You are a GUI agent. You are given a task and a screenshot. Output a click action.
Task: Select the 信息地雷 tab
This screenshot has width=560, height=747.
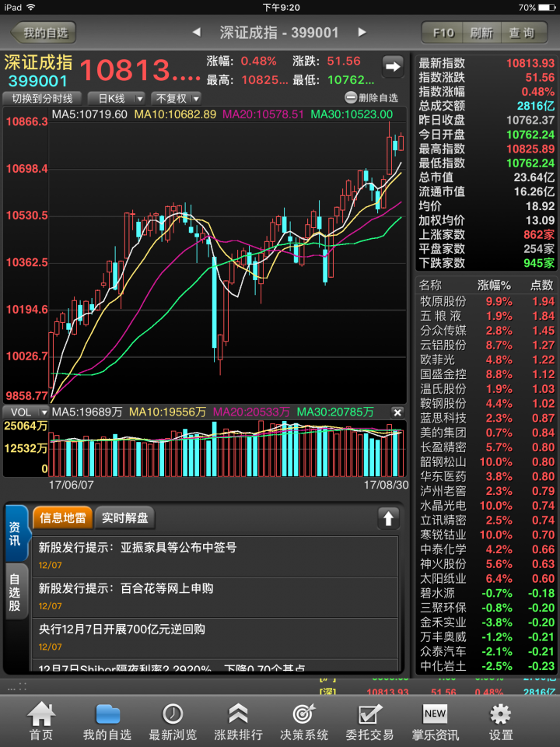pyautogui.click(x=62, y=518)
